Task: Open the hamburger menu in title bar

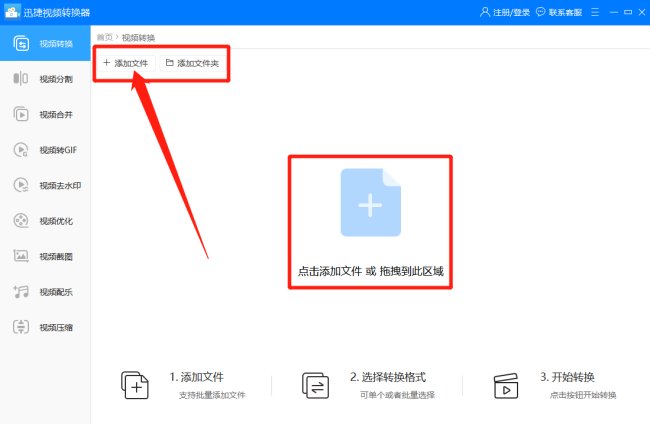Action: tap(595, 12)
